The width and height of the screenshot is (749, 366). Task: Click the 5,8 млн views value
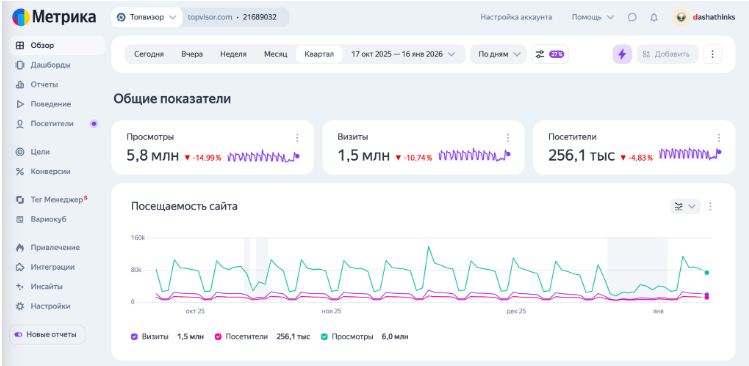153,156
